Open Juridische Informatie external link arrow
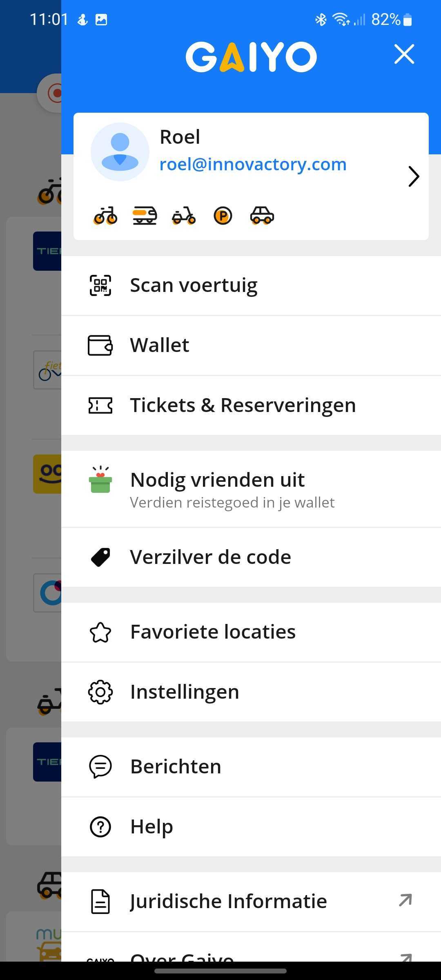The width and height of the screenshot is (441, 980). 405,900
